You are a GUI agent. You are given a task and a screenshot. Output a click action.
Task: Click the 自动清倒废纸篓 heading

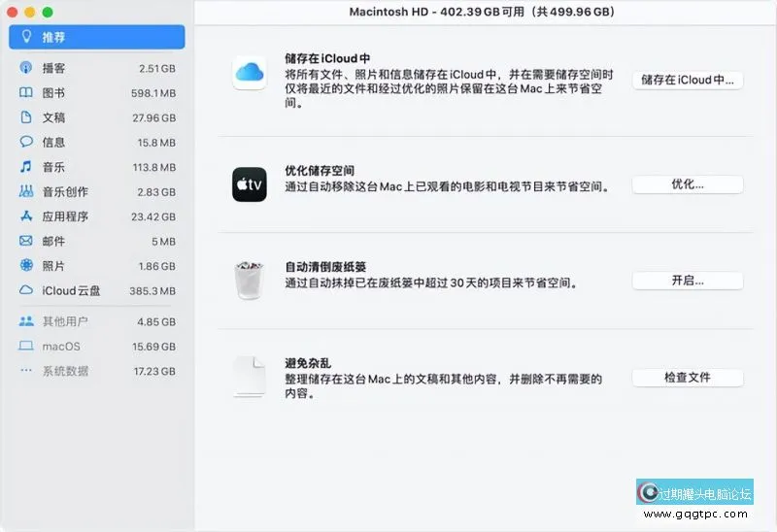click(325, 267)
